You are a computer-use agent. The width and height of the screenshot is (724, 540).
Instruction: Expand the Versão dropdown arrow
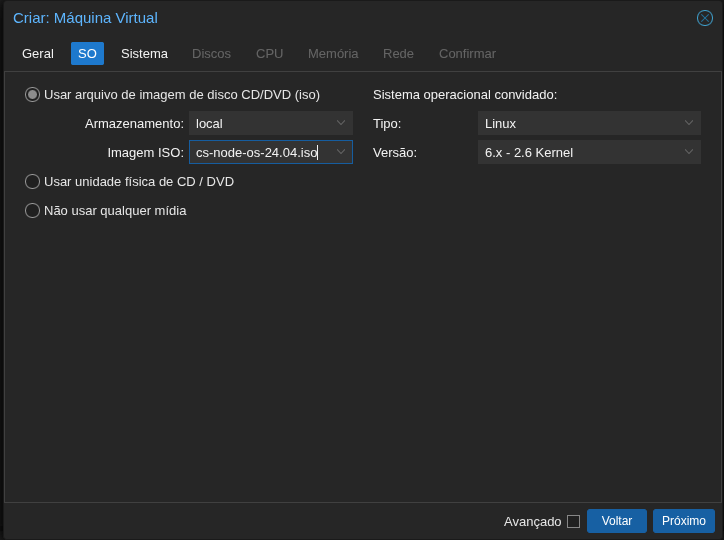coord(689,152)
